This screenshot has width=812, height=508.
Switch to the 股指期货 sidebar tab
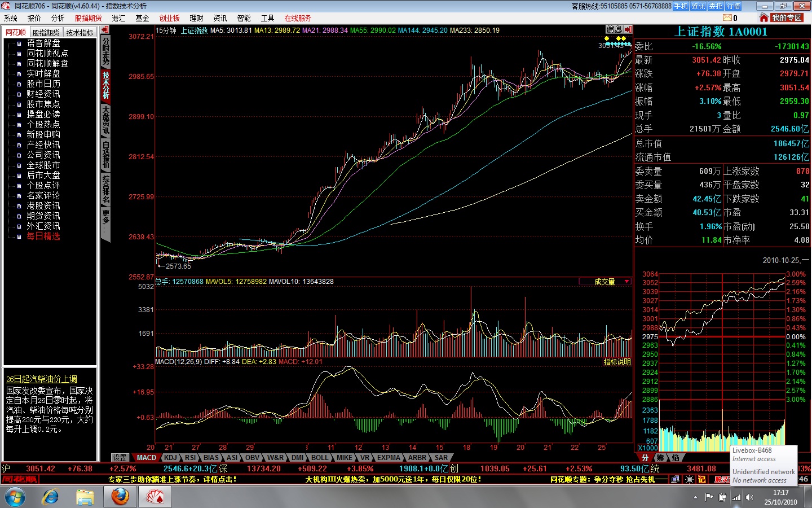tap(46, 33)
